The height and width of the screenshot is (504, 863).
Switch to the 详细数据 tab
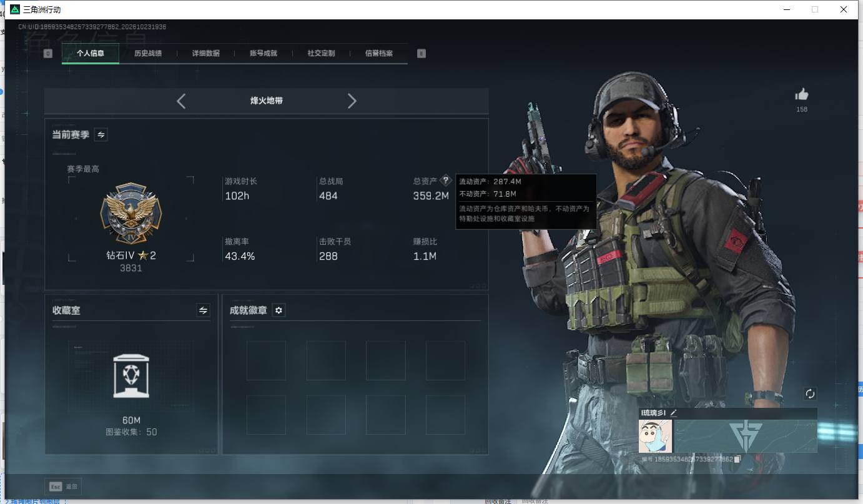[206, 53]
